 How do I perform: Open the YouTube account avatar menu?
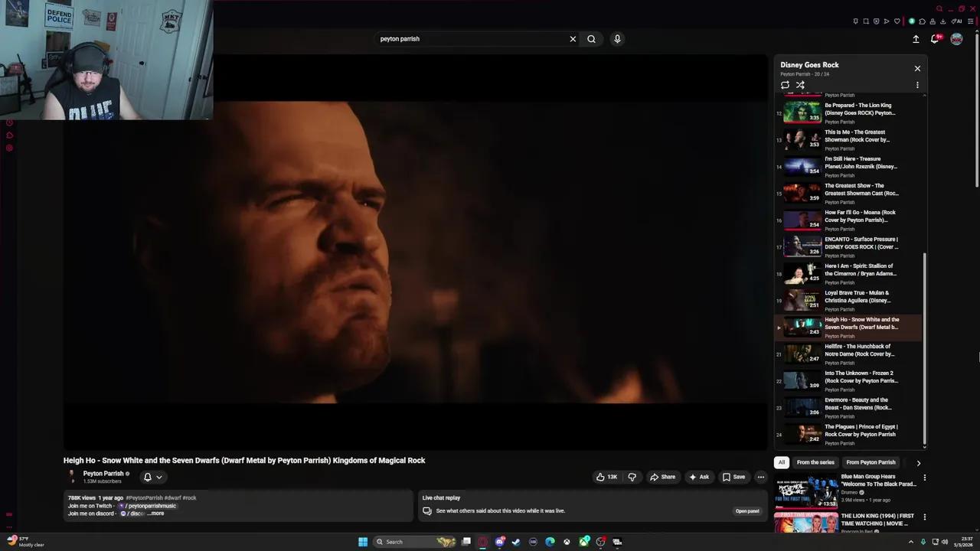pyautogui.click(x=956, y=39)
